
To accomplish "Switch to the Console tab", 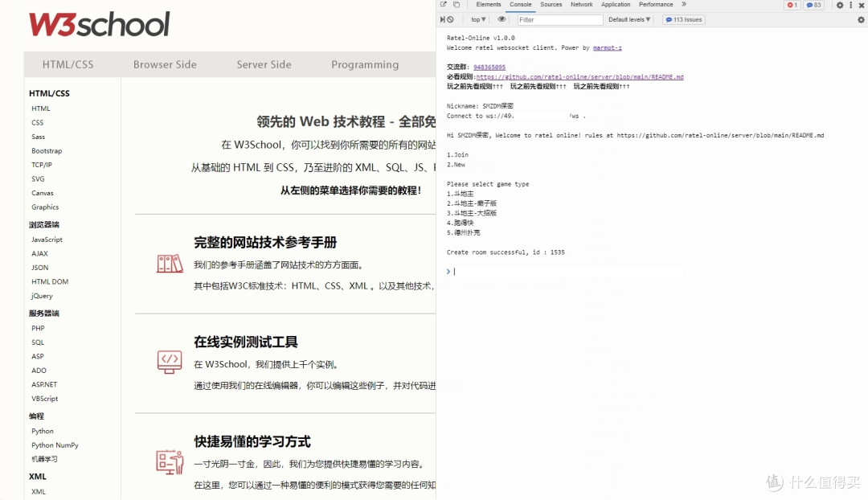I will [520, 5].
